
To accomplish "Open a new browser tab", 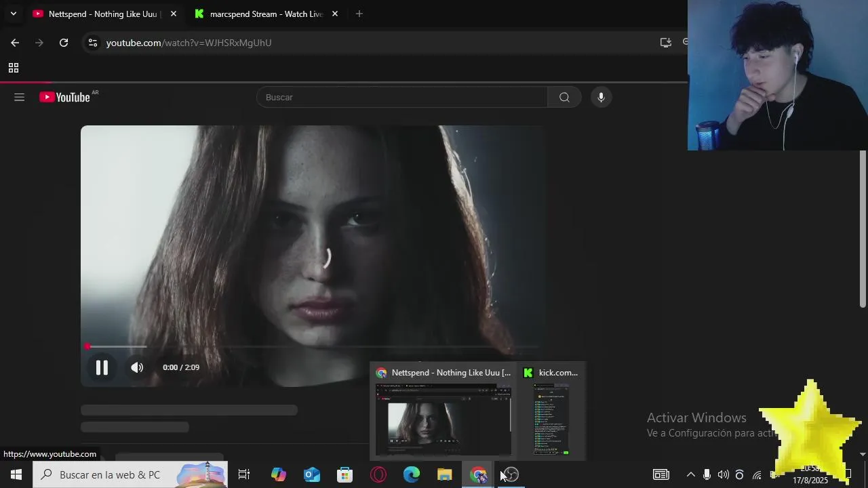I will point(359,14).
